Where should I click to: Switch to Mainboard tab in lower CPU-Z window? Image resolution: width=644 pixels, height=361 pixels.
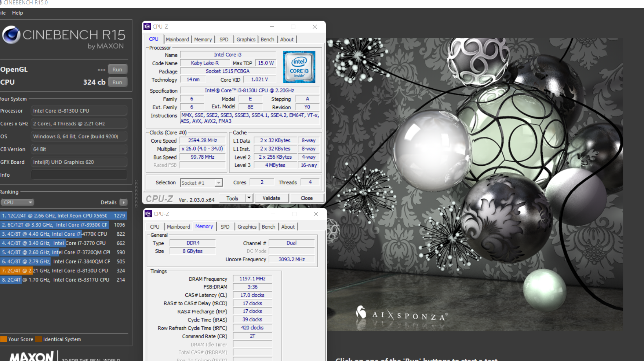click(178, 227)
